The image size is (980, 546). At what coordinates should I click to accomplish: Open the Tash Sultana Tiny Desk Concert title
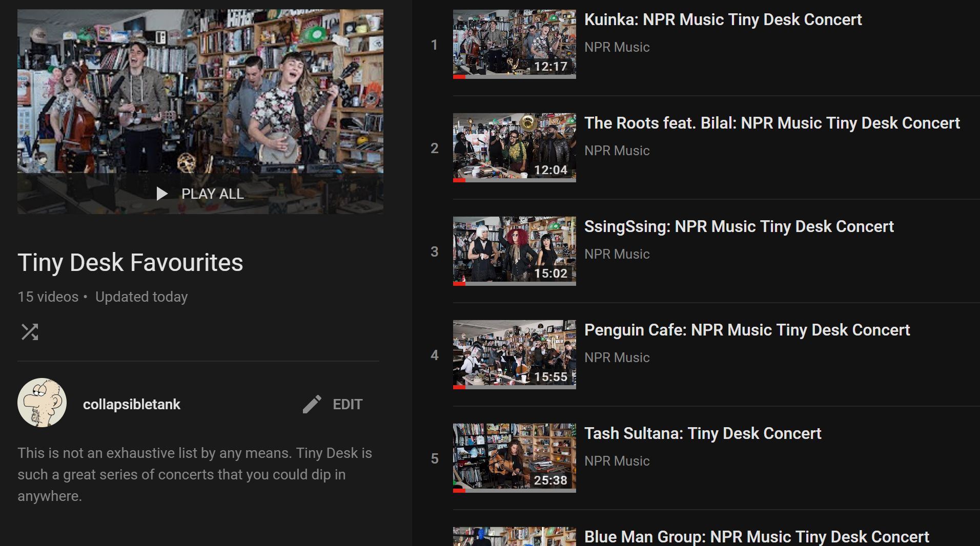tap(702, 433)
